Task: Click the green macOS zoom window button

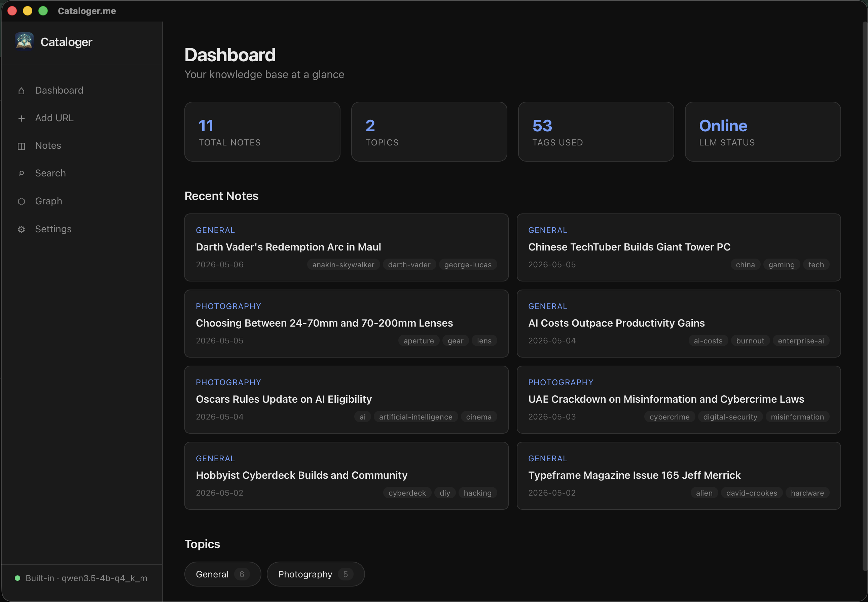Action: (x=43, y=11)
